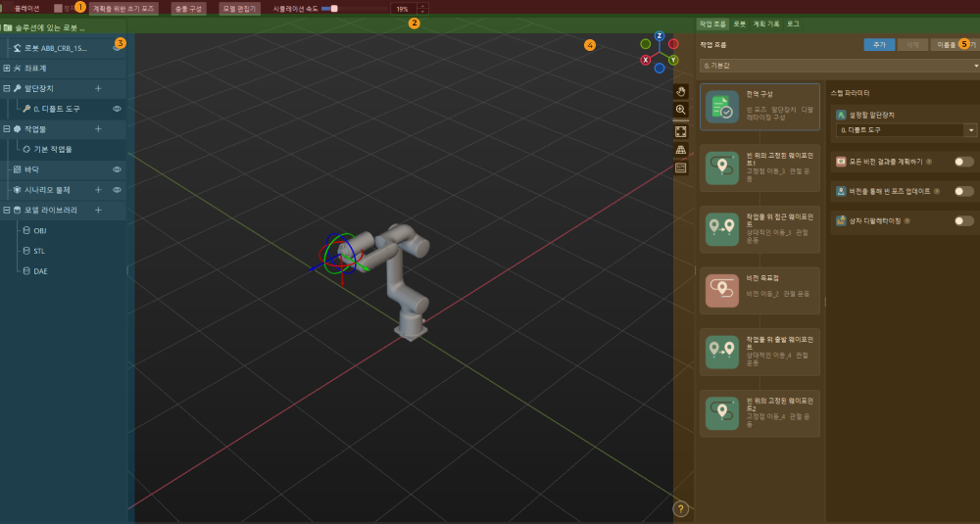The height and width of the screenshot is (524, 980).
Task: Collapse the 작업물 tree node
Action: tap(7, 129)
